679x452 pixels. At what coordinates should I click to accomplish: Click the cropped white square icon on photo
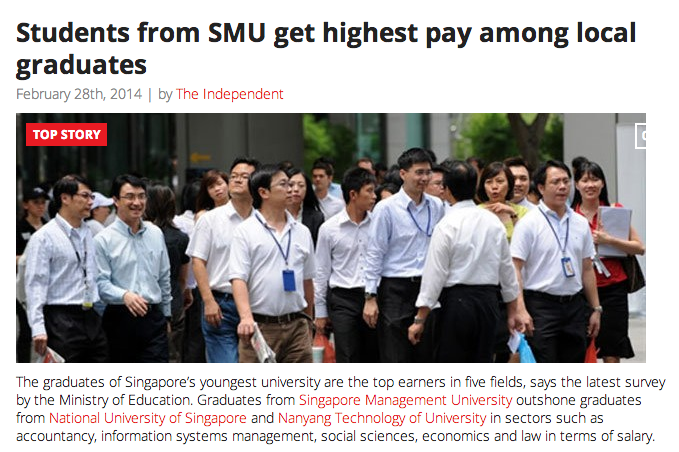point(640,136)
